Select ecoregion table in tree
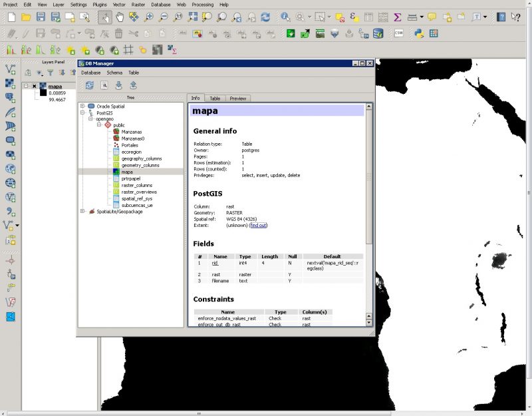 131,152
